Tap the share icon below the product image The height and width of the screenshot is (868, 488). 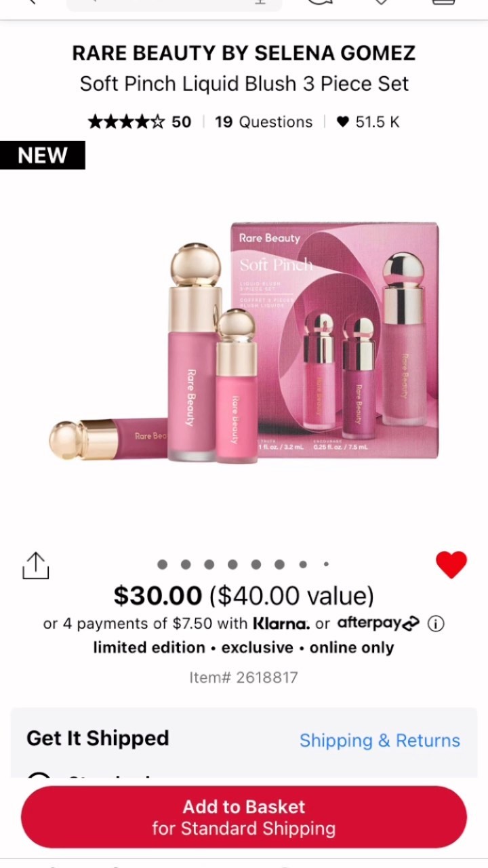click(x=36, y=566)
